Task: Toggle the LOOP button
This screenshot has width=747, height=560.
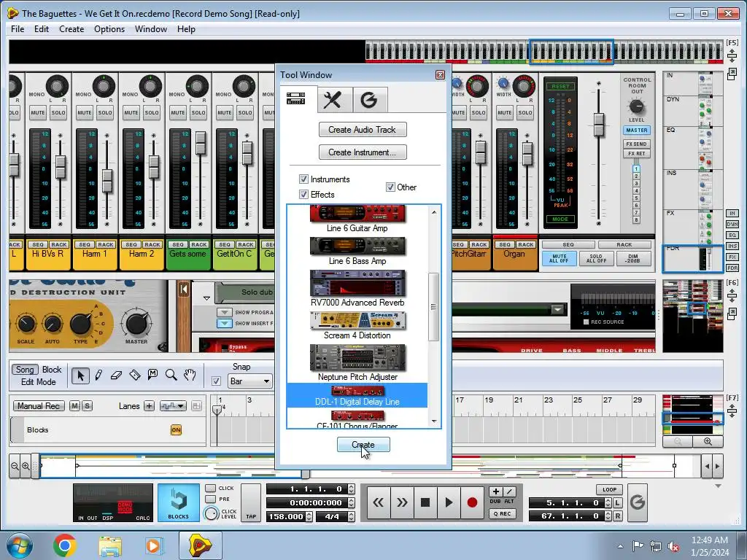Action: (609, 489)
